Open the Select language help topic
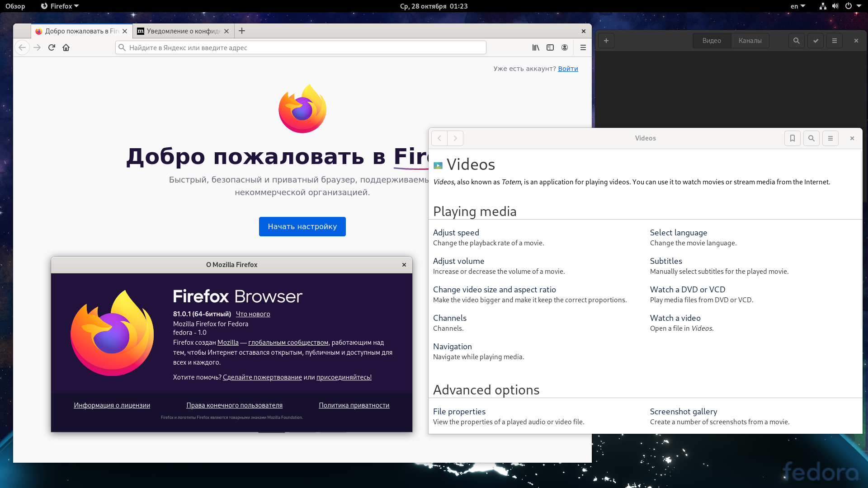Image resolution: width=868 pixels, height=488 pixels. click(x=679, y=233)
